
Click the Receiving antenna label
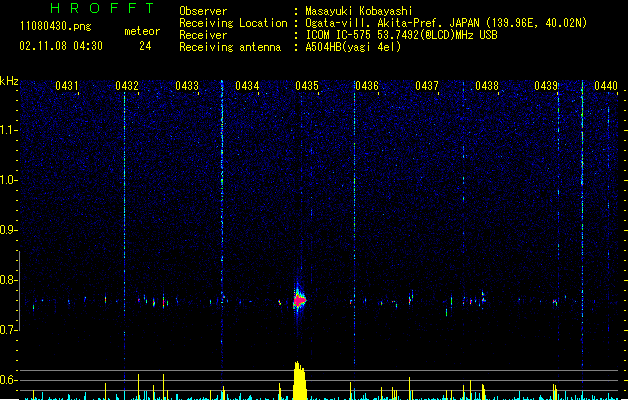[x=230, y=47]
